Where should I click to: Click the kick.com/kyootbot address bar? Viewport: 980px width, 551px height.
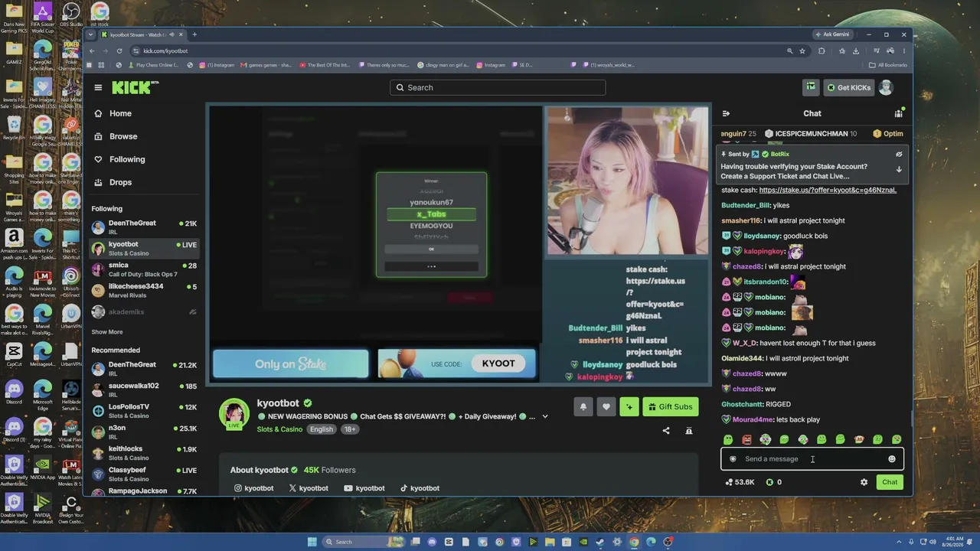459,51
